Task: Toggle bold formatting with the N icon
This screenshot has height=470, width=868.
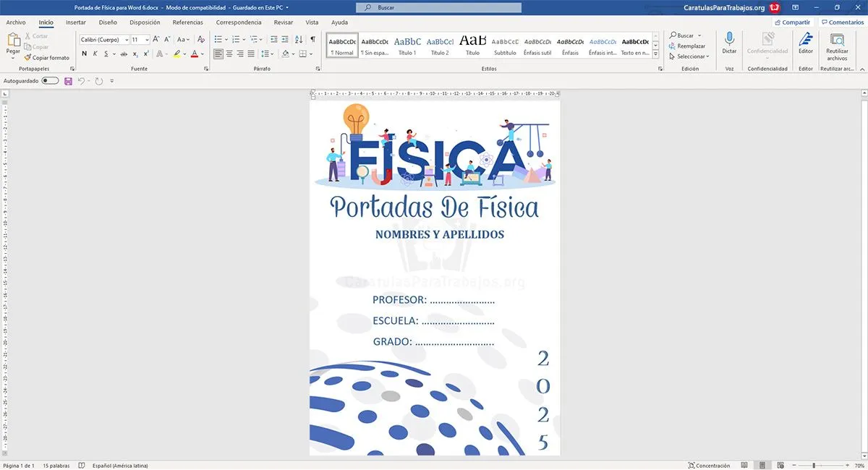Action: [x=84, y=54]
